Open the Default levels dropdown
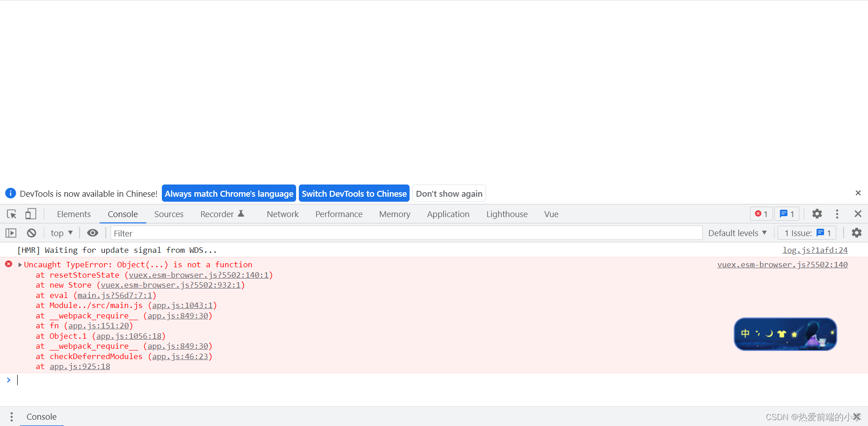Viewport: 868px width, 426px height. [x=737, y=232]
